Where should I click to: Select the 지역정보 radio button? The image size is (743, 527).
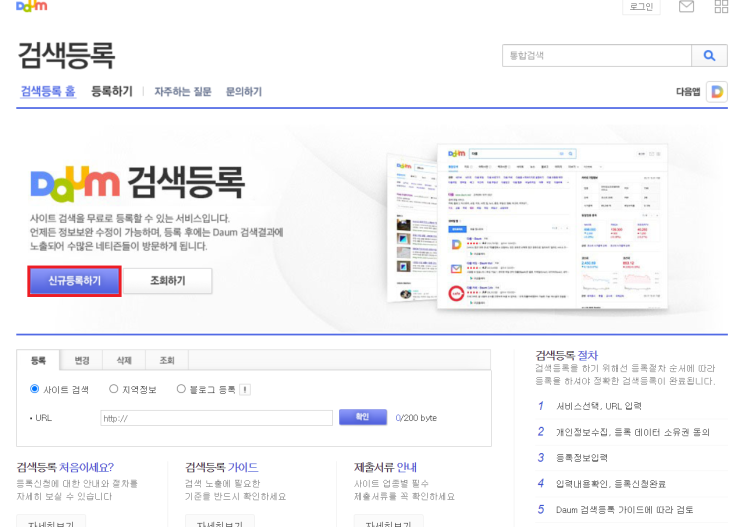pyautogui.click(x=113, y=389)
